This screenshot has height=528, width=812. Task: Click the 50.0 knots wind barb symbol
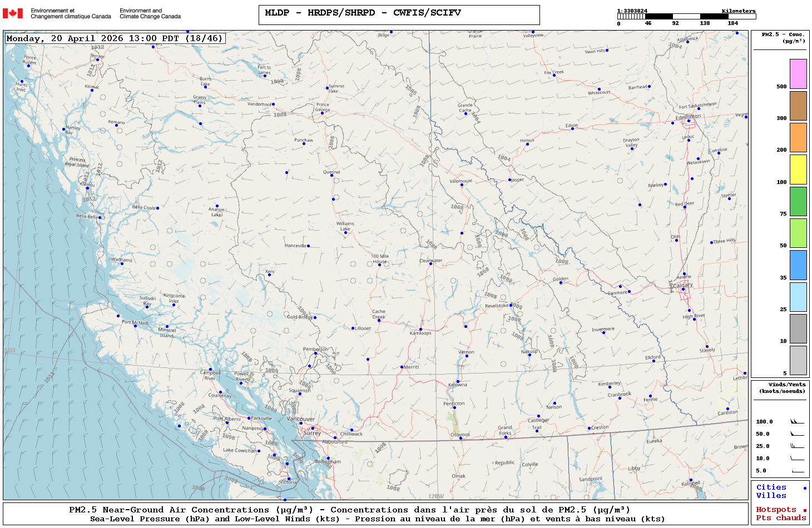click(x=796, y=434)
